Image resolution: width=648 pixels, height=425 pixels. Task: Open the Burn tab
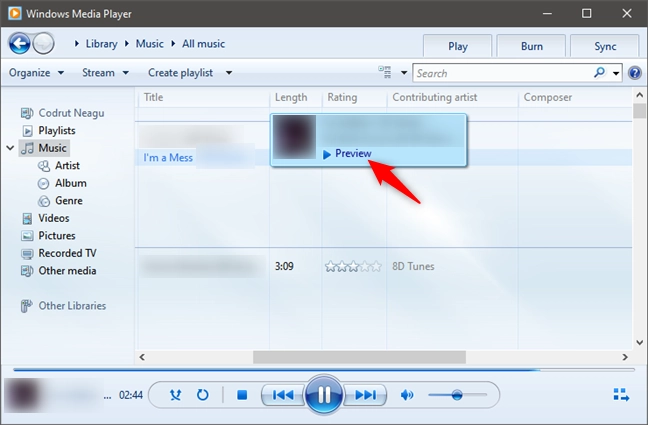pyautogui.click(x=531, y=46)
